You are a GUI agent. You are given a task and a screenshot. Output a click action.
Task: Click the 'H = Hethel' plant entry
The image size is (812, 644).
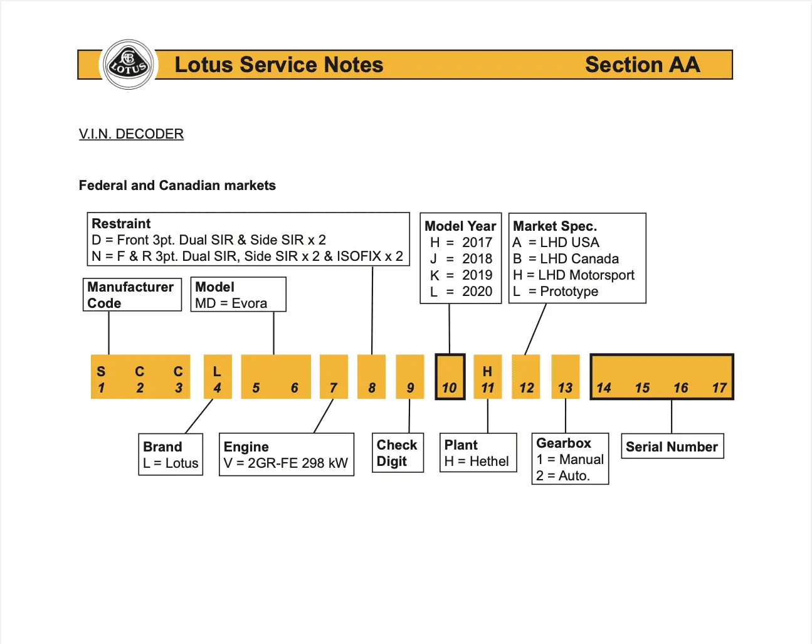pos(477,462)
